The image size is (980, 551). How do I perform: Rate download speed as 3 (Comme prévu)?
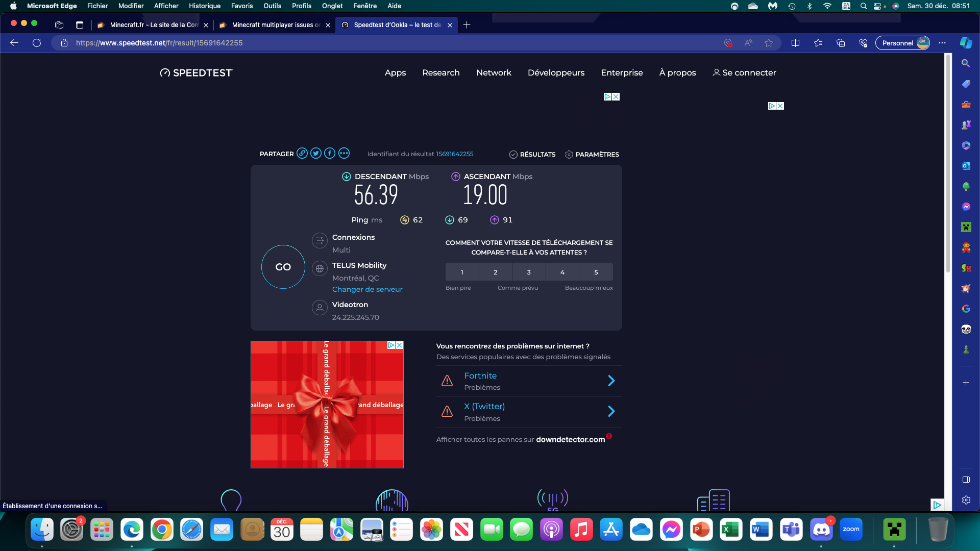click(529, 272)
